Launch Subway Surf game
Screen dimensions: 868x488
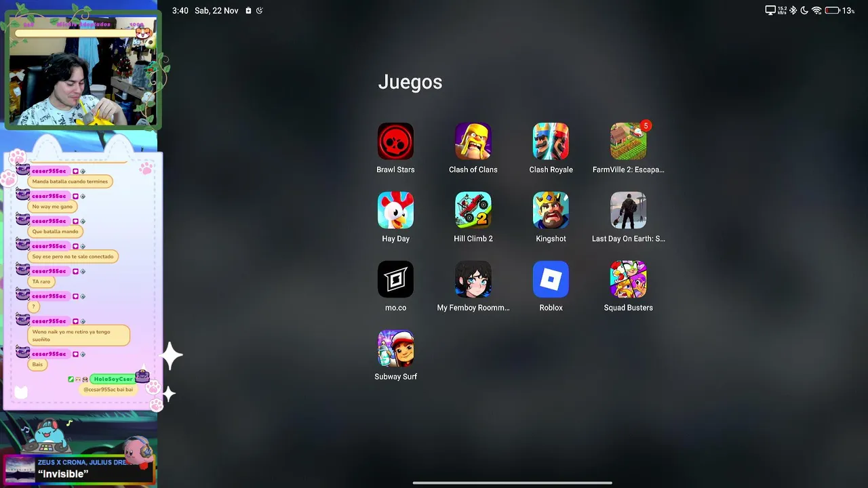tap(395, 348)
